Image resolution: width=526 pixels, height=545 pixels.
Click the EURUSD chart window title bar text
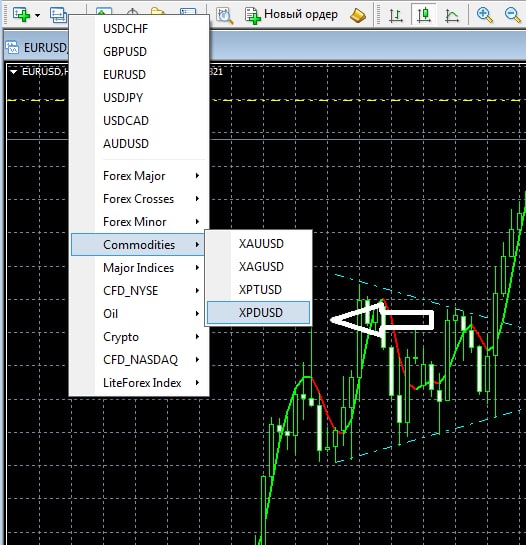tap(45, 48)
